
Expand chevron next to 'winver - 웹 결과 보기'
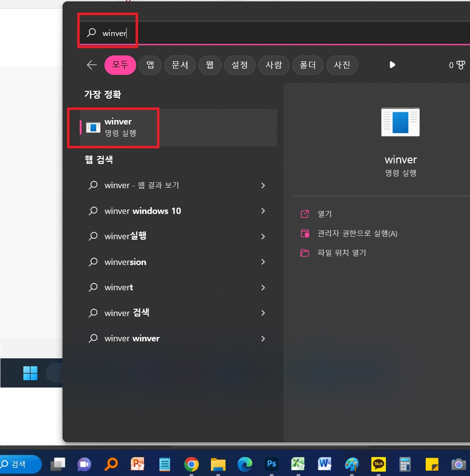tap(263, 185)
